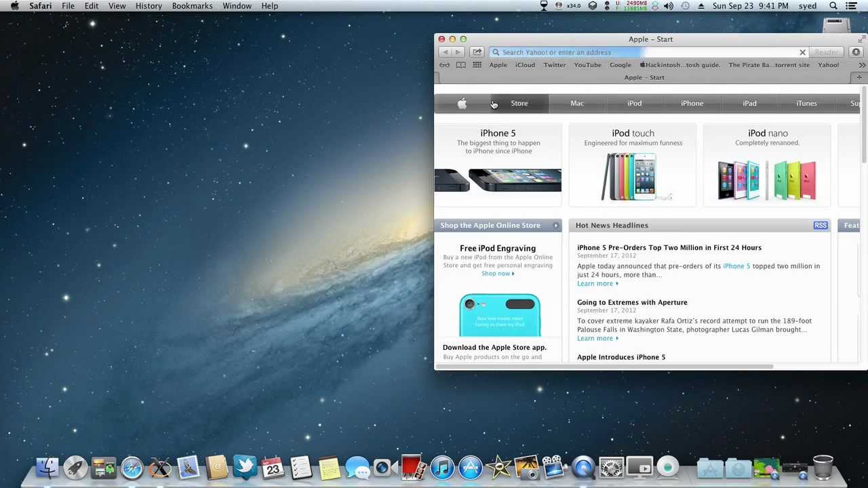Click the vertical page scrollbar
Viewport: 868px width, 488px height.
tap(863, 125)
